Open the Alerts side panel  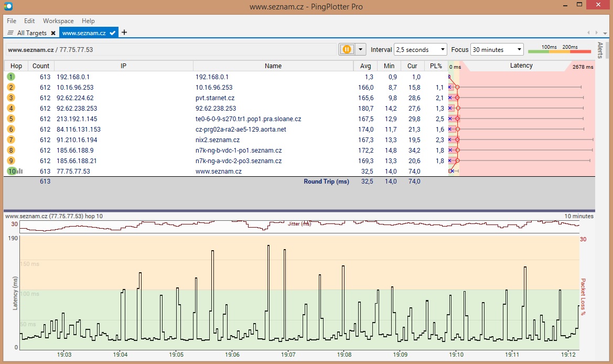(600, 50)
